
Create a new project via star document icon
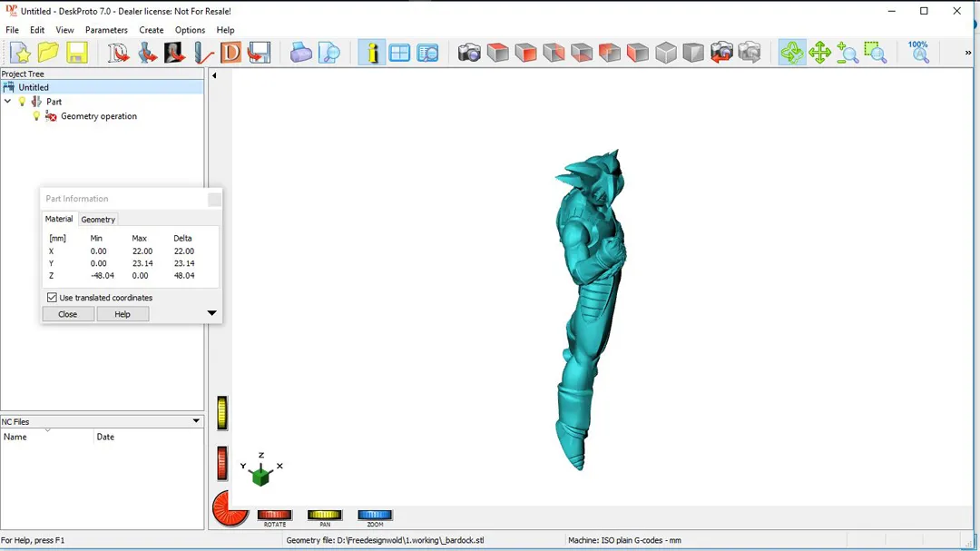[20, 53]
